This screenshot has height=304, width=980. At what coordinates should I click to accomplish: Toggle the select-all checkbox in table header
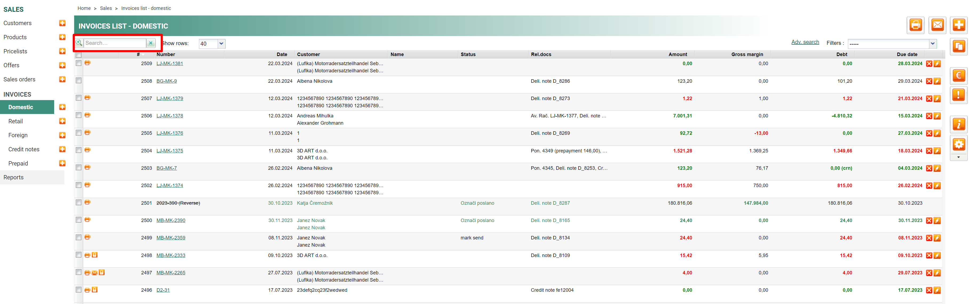pyautogui.click(x=79, y=55)
